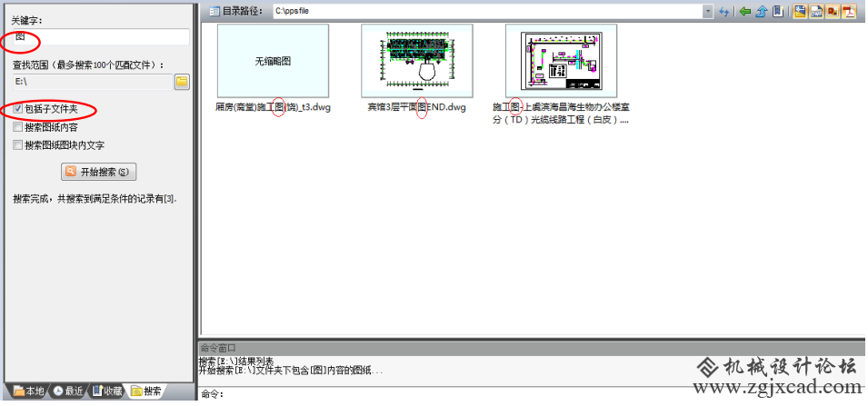Click the bookmark favorites icon in toolbar
The width and height of the screenshot is (868, 406).
778,11
